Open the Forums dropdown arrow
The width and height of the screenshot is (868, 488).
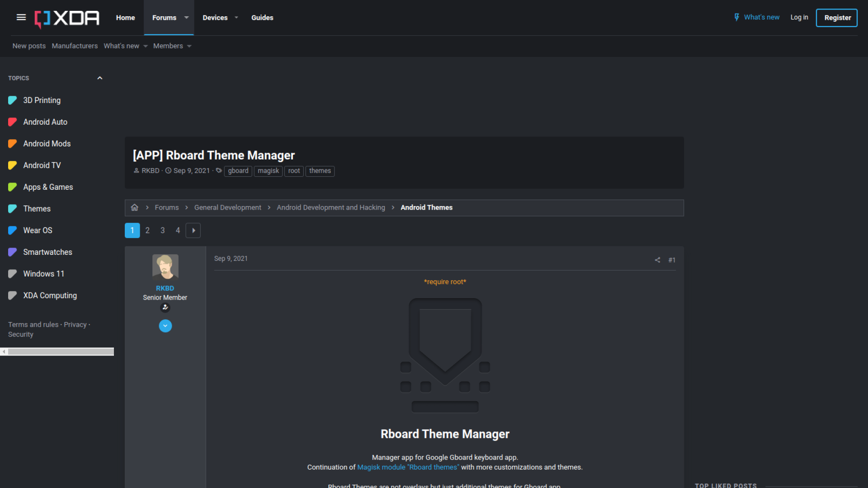point(186,18)
